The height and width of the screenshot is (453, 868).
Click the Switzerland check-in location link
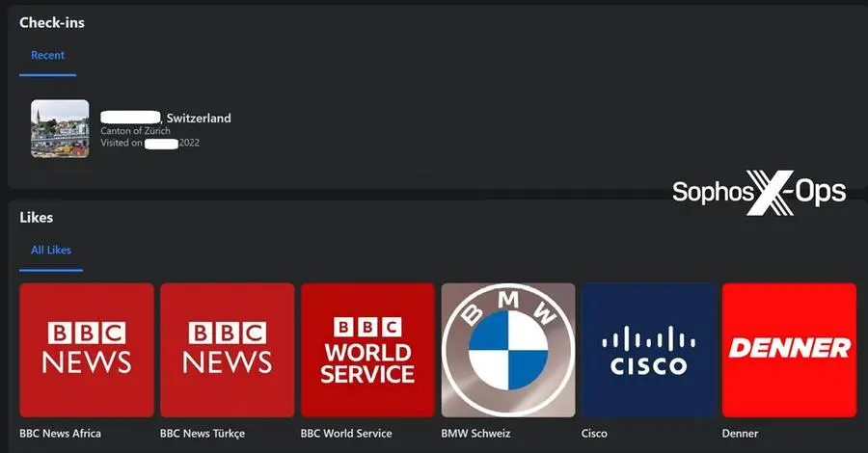point(166,118)
